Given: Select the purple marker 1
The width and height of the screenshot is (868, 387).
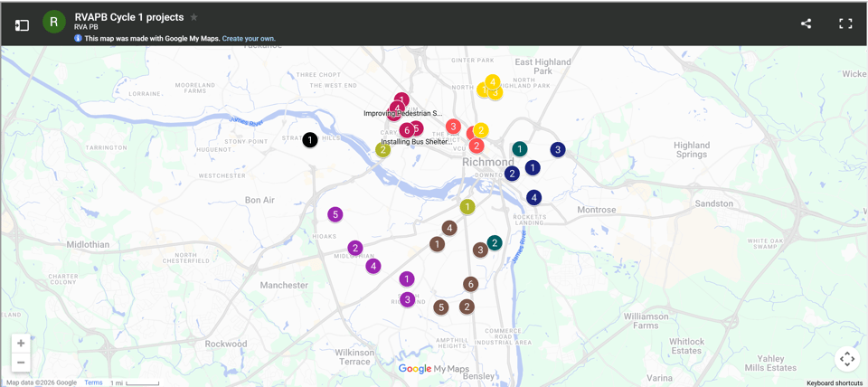Looking at the screenshot, I should click(x=407, y=278).
